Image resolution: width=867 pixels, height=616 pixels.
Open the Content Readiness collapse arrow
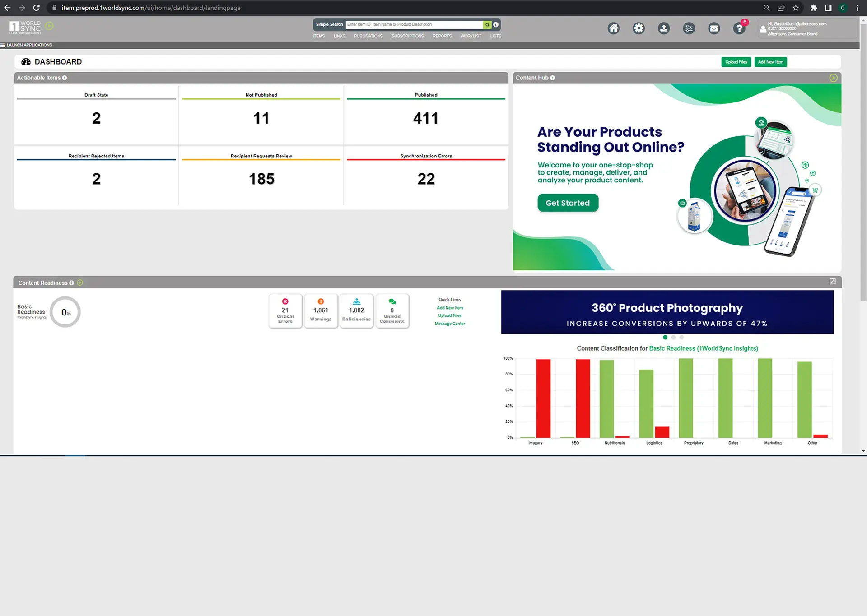[80, 282]
